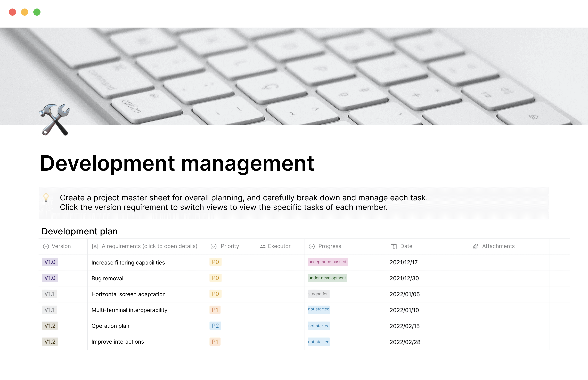Click the icon in the Progress header
The width and height of the screenshot is (588, 380).
[x=312, y=246]
